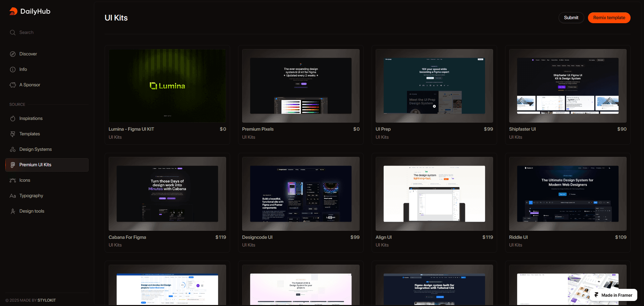Open the Designcode UI thumbnail

(x=301, y=194)
